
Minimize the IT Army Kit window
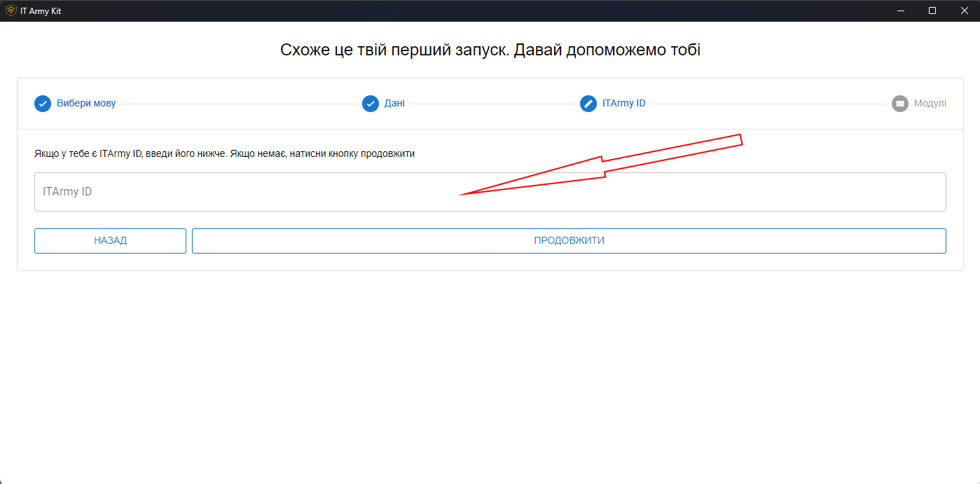tap(900, 11)
